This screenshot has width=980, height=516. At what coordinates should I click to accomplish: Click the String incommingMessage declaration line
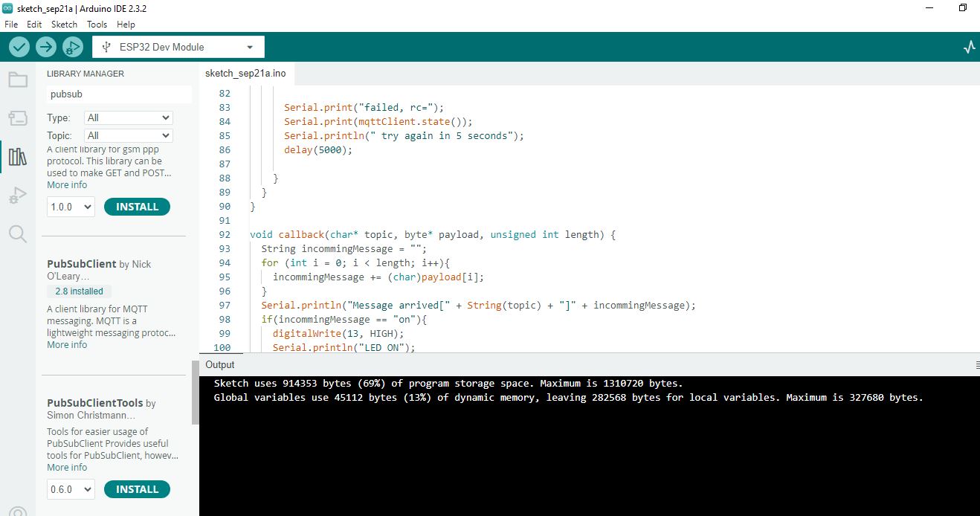point(344,248)
